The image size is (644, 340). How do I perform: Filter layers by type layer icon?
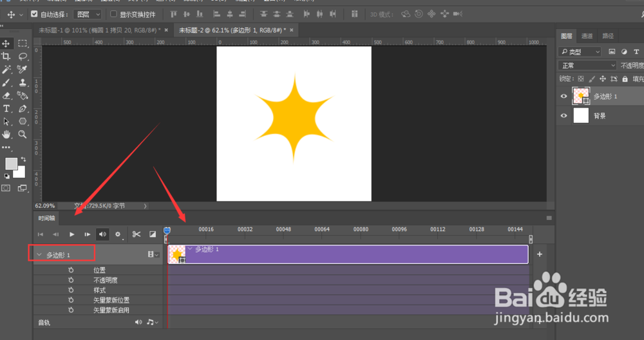click(x=636, y=52)
